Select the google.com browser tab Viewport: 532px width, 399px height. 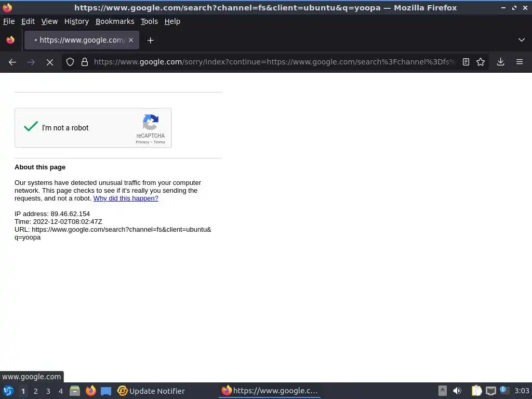click(x=82, y=40)
